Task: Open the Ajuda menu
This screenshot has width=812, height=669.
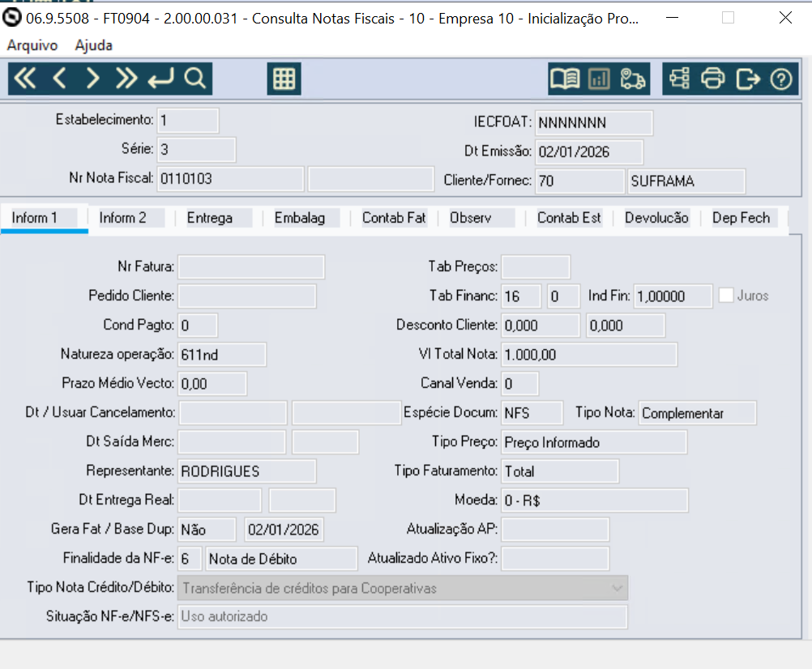Action: coord(94,45)
